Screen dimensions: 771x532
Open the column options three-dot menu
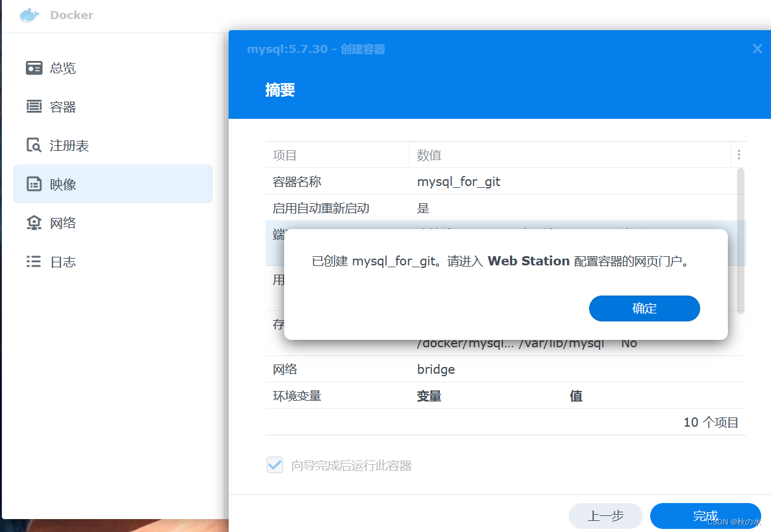[x=738, y=155]
